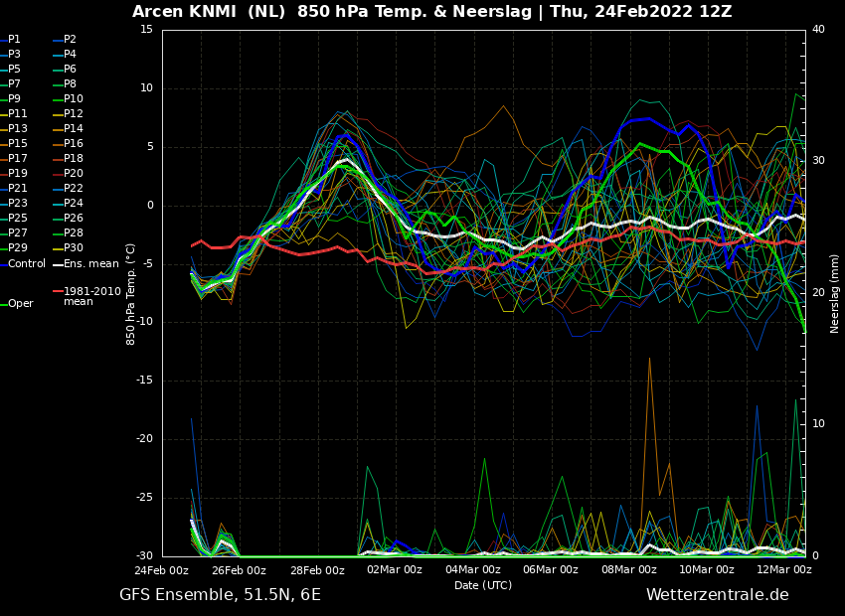This screenshot has width=845, height=616.
Task: Select the Oper legend entry
Action: (x=21, y=304)
